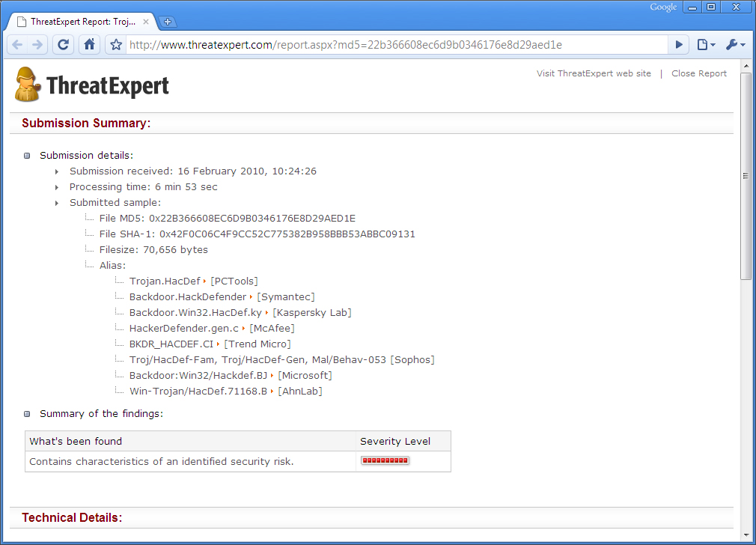Open the browser home page
Image resolution: width=756 pixels, height=545 pixels.
pos(90,45)
